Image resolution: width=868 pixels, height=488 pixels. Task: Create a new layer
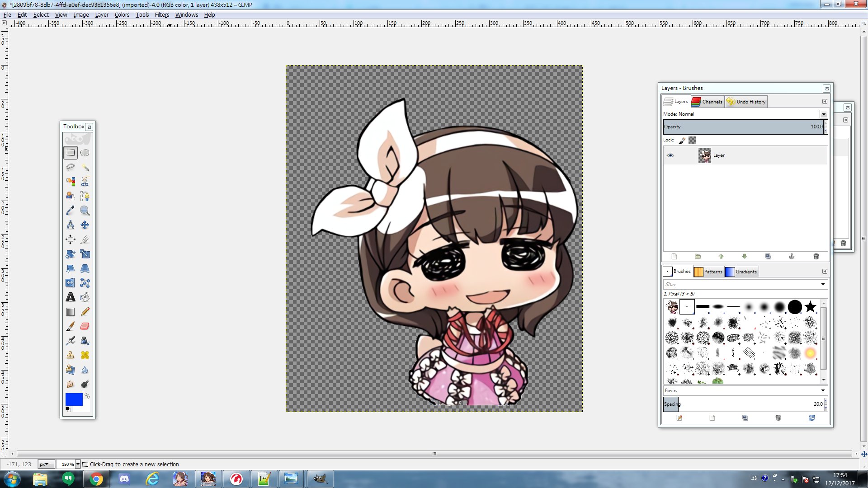pyautogui.click(x=674, y=257)
